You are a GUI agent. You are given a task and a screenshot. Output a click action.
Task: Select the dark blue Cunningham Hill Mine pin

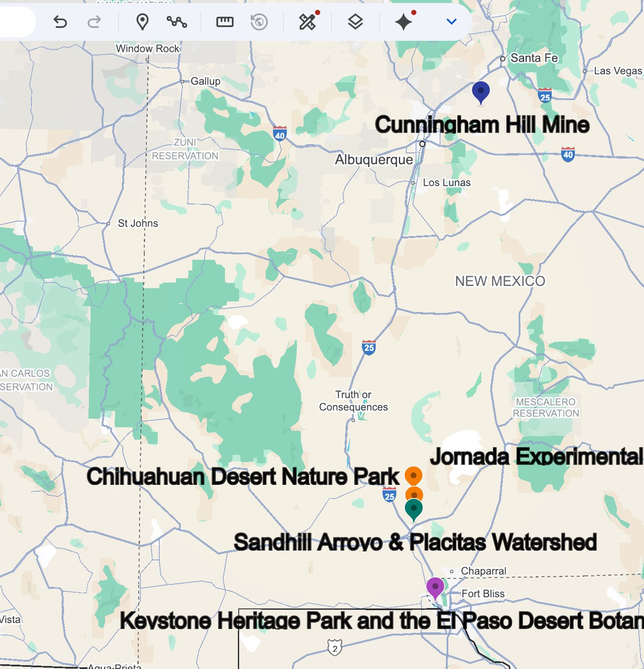480,91
